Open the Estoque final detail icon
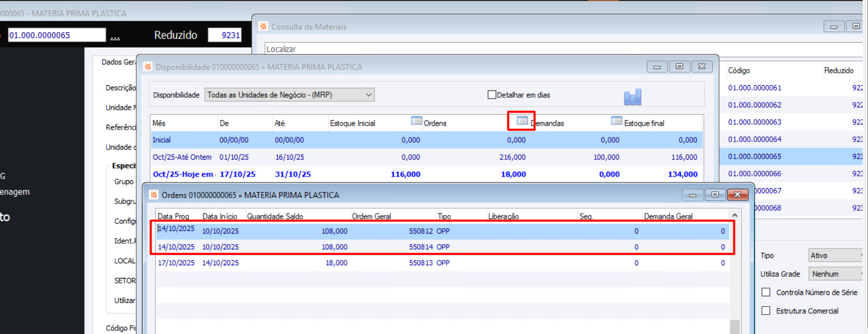The image size is (868, 334). click(x=616, y=121)
